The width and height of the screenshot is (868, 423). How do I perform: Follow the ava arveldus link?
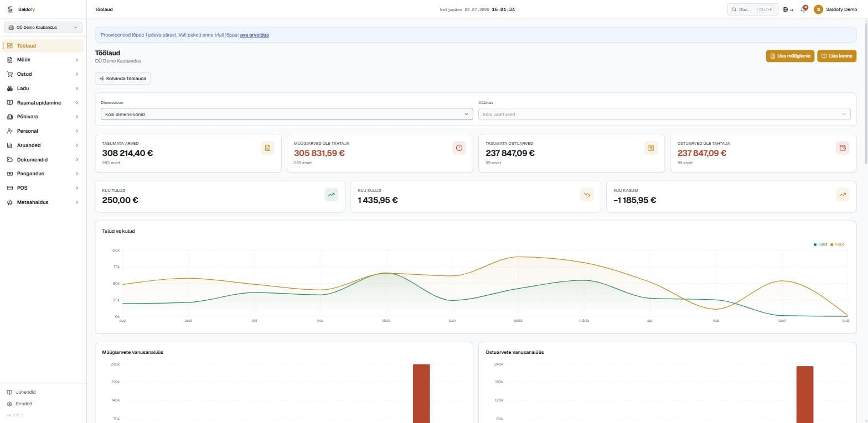click(x=254, y=35)
